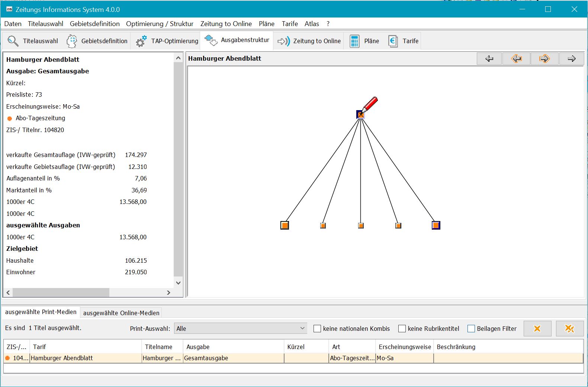The width and height of the screenshot is (588, 387).
Task: Select the fourth child node from the left
Action: (x=398, y=226)
